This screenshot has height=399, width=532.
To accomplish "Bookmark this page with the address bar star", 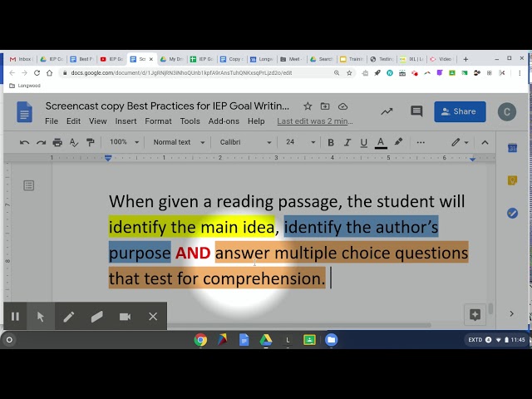I will [x=349, y=73].
